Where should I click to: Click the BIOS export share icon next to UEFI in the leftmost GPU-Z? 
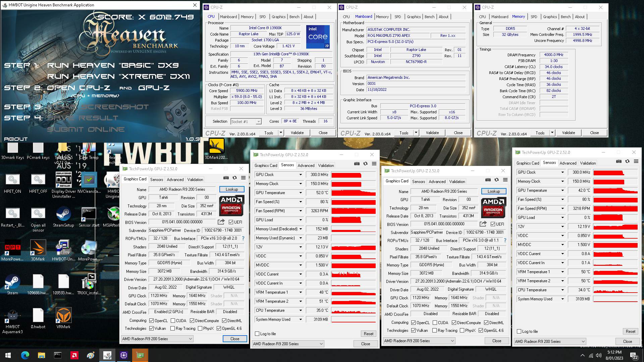tap(221, 222)
